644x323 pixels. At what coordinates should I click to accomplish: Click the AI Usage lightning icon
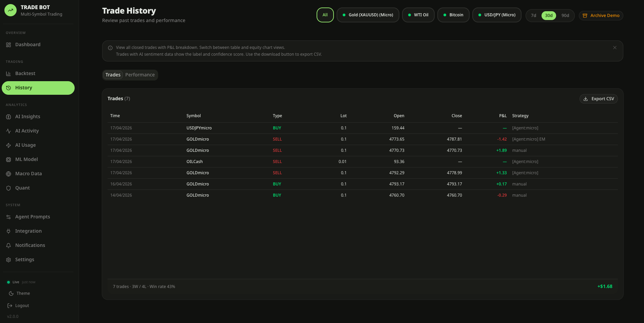point(8,145)
